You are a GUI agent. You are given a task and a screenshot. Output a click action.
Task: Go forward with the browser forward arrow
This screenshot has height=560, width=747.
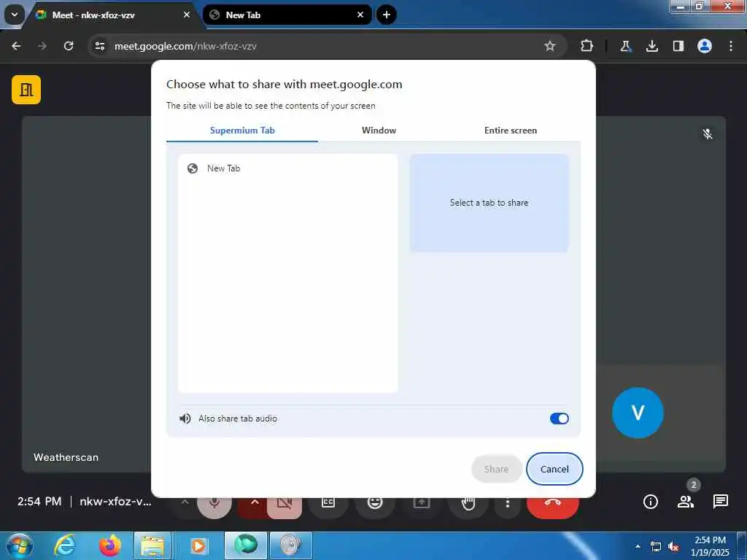(x=42, y=46)
